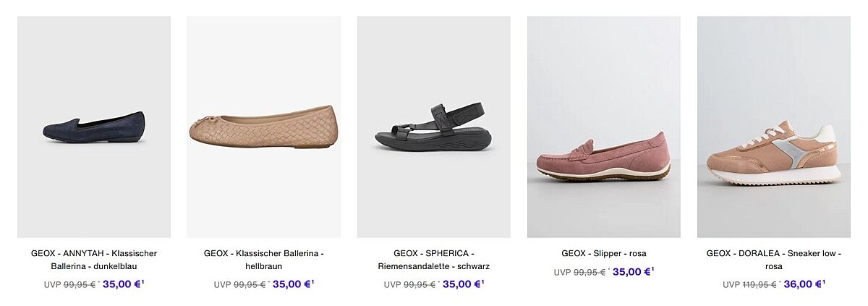Click the UVP 99,95 € under Slipper rosa
This screenshot has height=306, width=868.
[x=590, y=273]
